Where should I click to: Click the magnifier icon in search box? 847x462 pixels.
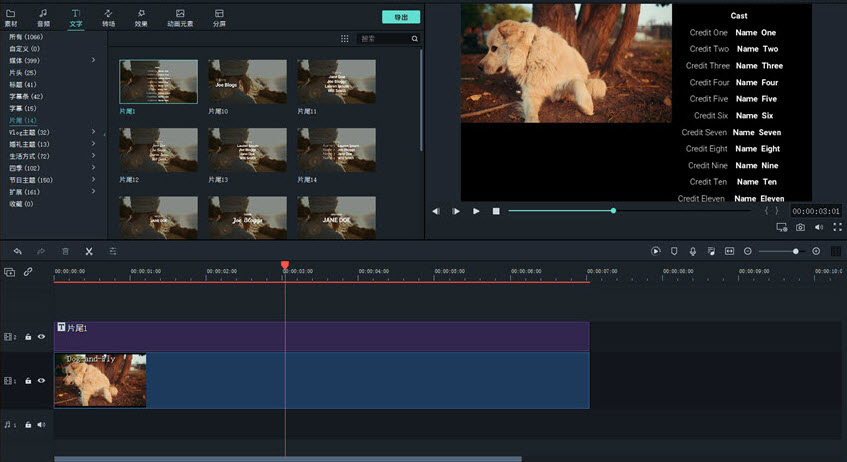pos(415,39)
